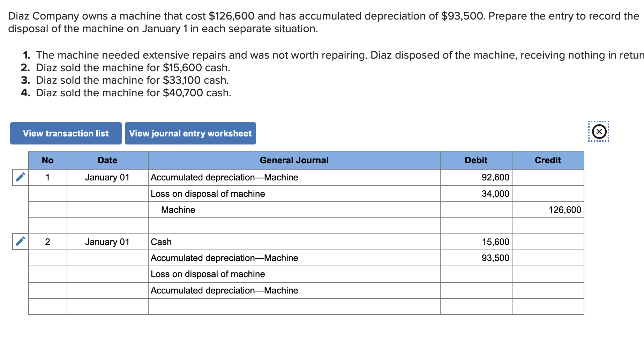This screenshot has height=364, width=644.
Task: Click the General Journal column header
Action: [x=294, y=160]
